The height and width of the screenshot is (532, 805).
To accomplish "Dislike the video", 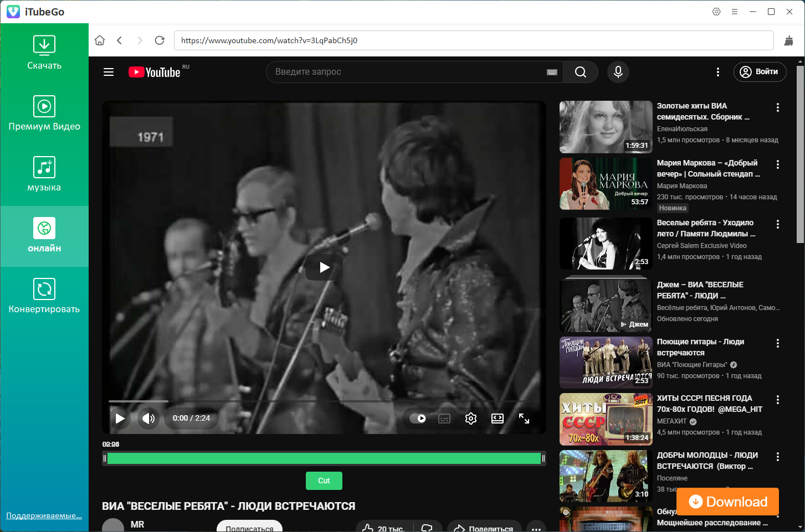I will point(427,527).
